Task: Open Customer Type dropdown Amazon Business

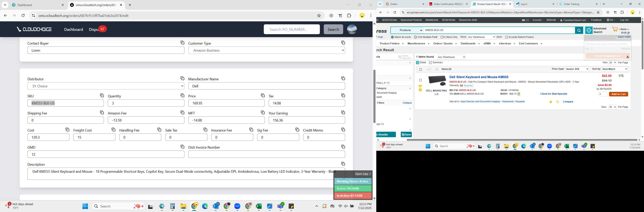Action: tap(267, 50)
